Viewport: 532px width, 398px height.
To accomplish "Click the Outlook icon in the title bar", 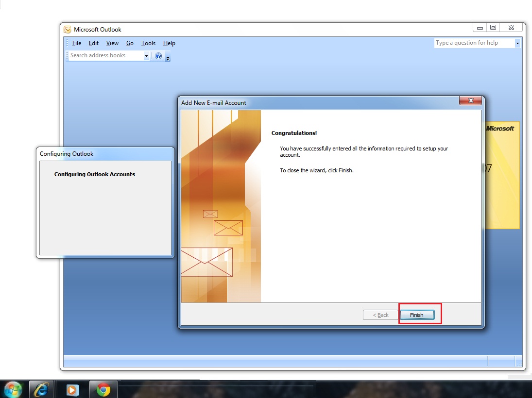I will pos(68,30).
